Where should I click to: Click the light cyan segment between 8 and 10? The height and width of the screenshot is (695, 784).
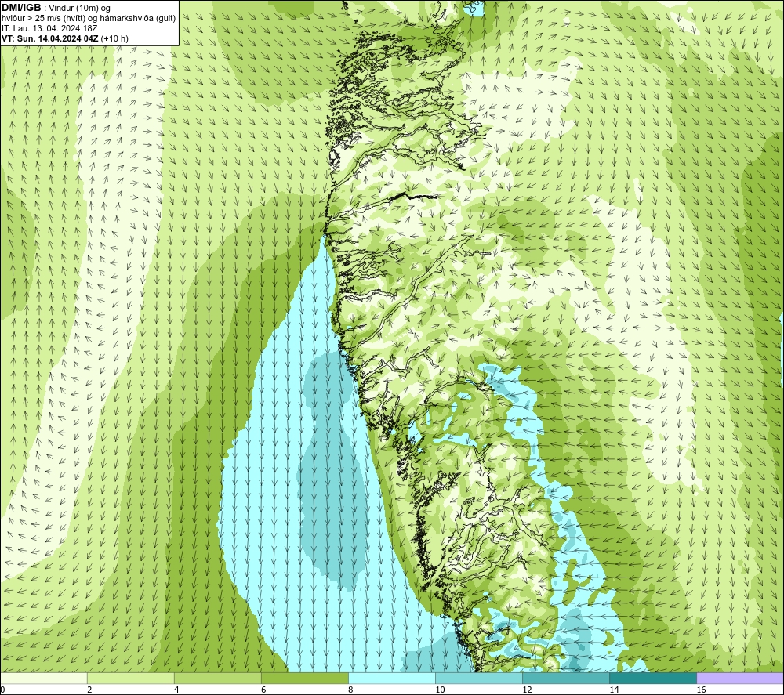click(x=391, y=679)
